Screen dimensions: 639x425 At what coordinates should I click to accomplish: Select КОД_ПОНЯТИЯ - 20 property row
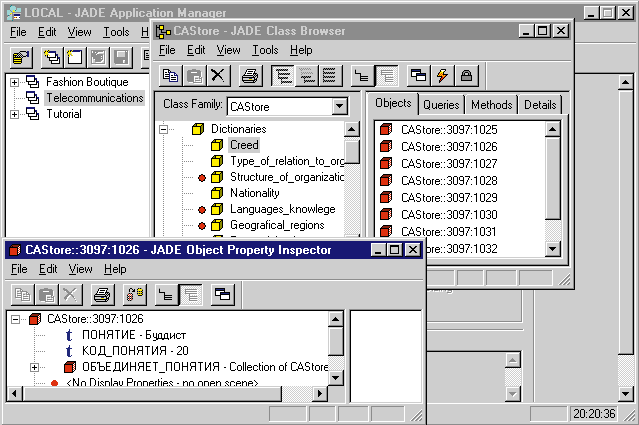(x=135, y=351)
